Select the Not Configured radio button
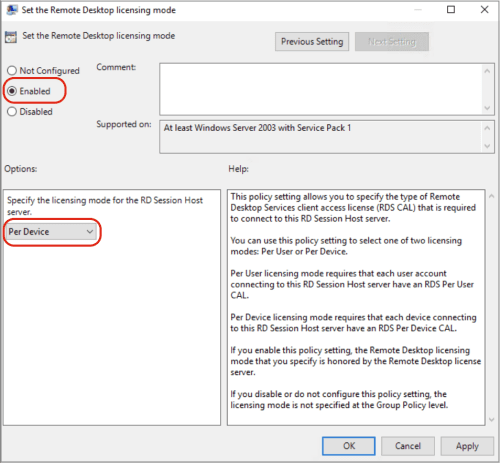The width and height of the screenshot is (500, 463). [x=12, y=71]
